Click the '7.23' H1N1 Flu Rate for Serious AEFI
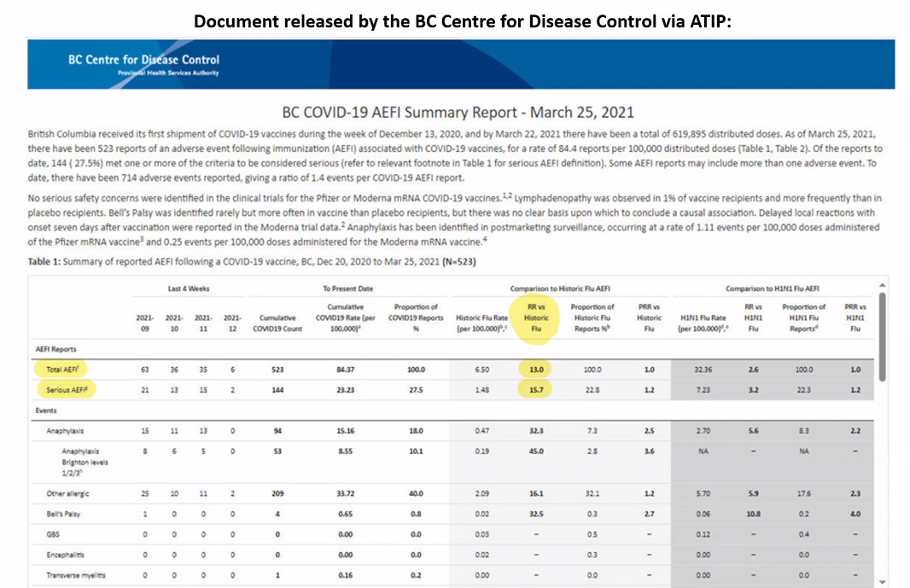 coord(703,389)
